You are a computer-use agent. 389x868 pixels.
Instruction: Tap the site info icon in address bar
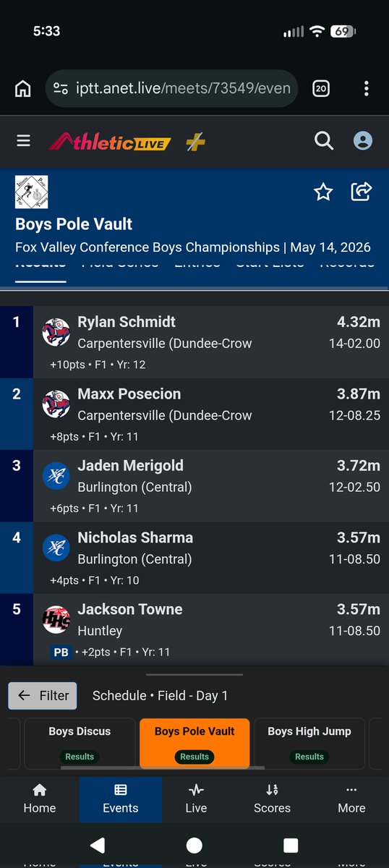click(x=61, y=89)
